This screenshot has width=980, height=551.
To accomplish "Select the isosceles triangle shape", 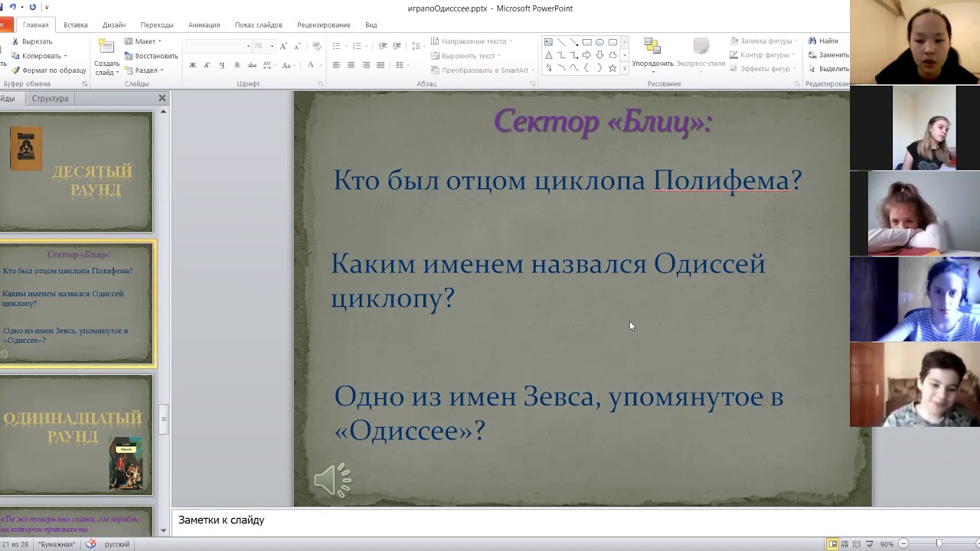I will point(548,55).
